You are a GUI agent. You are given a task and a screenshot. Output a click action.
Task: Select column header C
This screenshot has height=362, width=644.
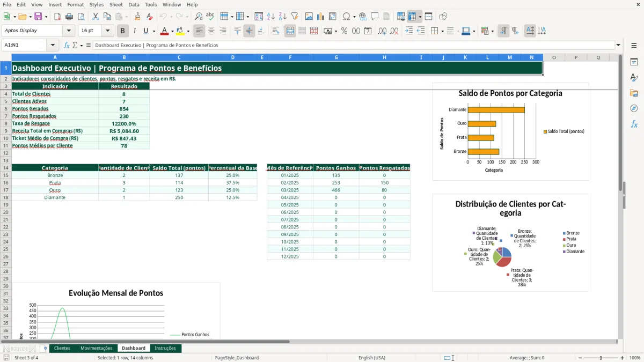pyautogui.click(x=179, y=57)
